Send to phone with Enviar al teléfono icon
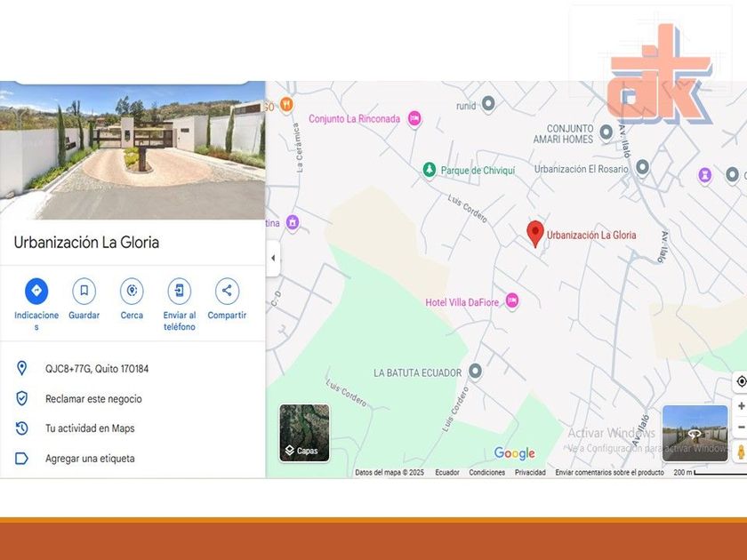Image resolution: width=747 pixels, height=560 pixels. point(180,291)
